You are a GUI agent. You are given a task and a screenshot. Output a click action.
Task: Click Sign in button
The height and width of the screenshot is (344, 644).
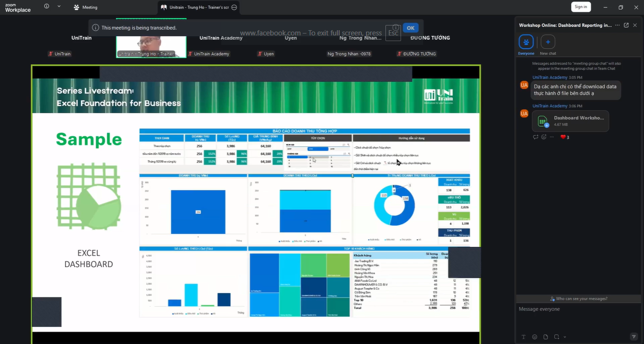(x=581, y=7)
